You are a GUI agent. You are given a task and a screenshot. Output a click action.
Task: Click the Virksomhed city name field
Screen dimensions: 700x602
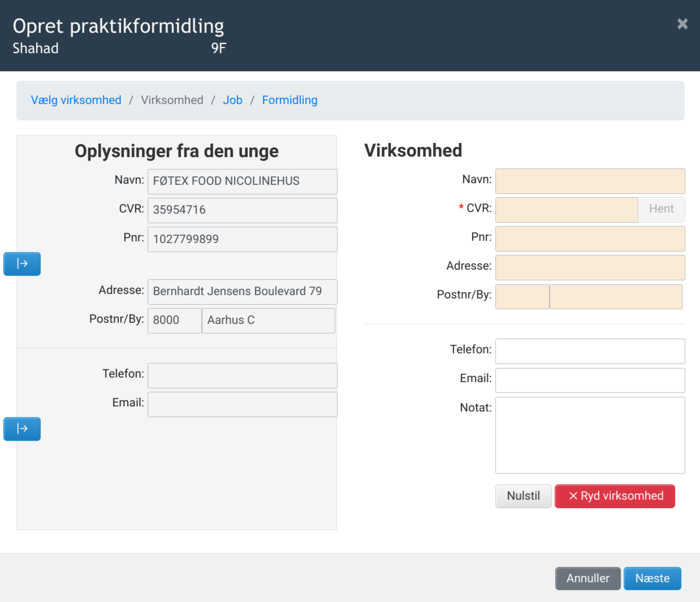616,297
